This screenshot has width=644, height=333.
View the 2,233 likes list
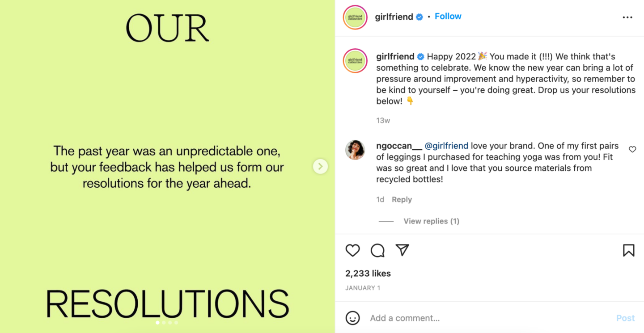[368, 273]
